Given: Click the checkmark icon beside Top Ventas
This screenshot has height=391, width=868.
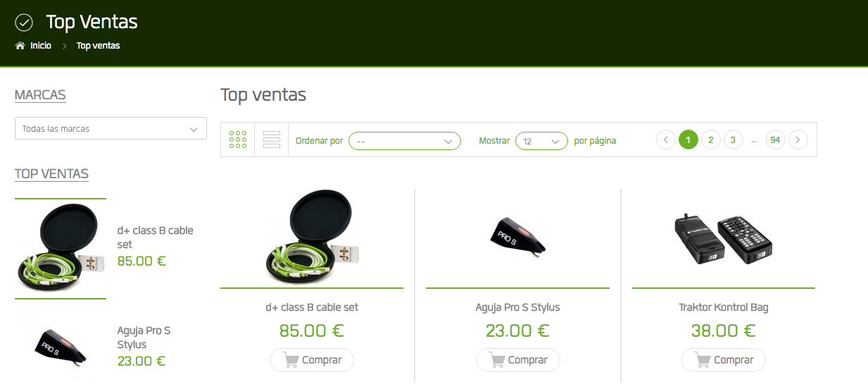Looking at the screenshot, I should pyautogui.click(x=24, y=23).
